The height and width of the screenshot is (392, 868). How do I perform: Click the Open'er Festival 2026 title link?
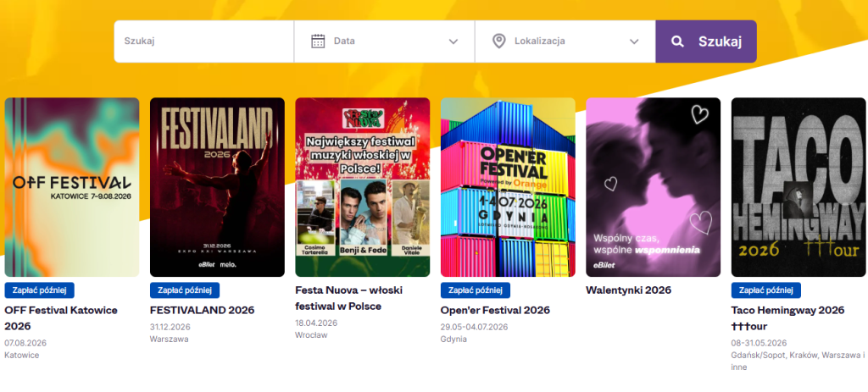(x=495, y=310)
